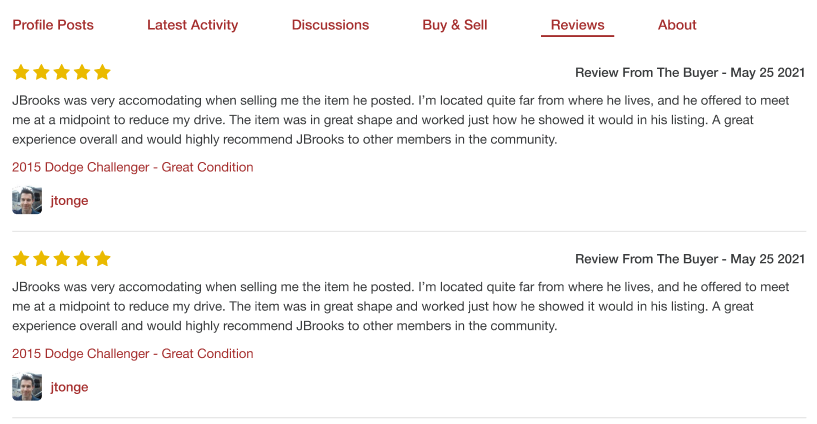Click first star in the second review
This screenshot has height=424, width=817.
pos(21,259)
